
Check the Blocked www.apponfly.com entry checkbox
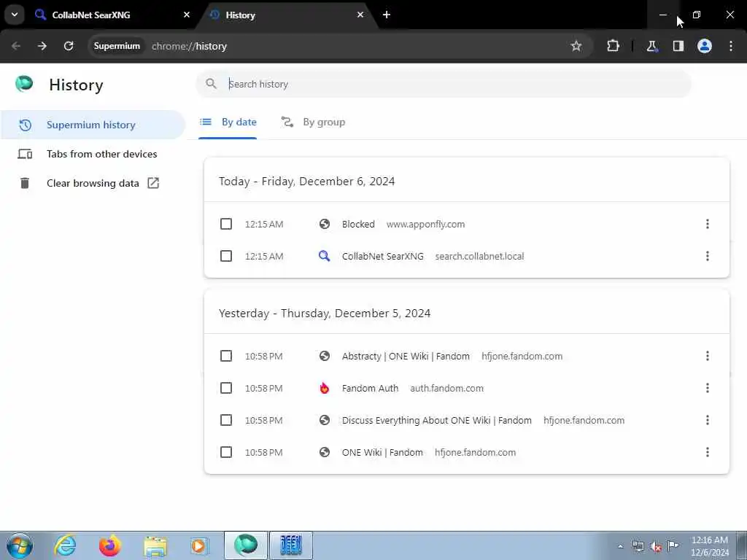[226, 225]
